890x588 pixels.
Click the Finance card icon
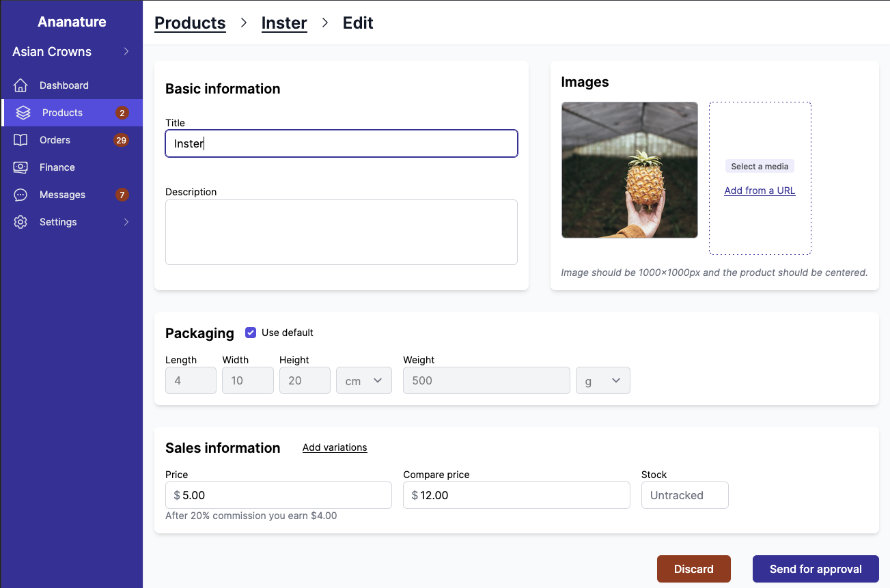click(20, 167)
